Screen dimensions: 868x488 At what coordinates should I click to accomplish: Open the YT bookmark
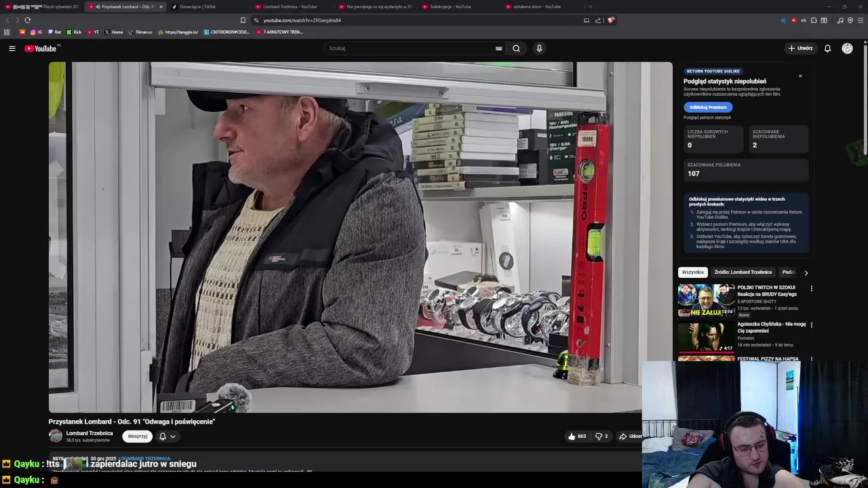pyautogui.click(x=93, y=32)
